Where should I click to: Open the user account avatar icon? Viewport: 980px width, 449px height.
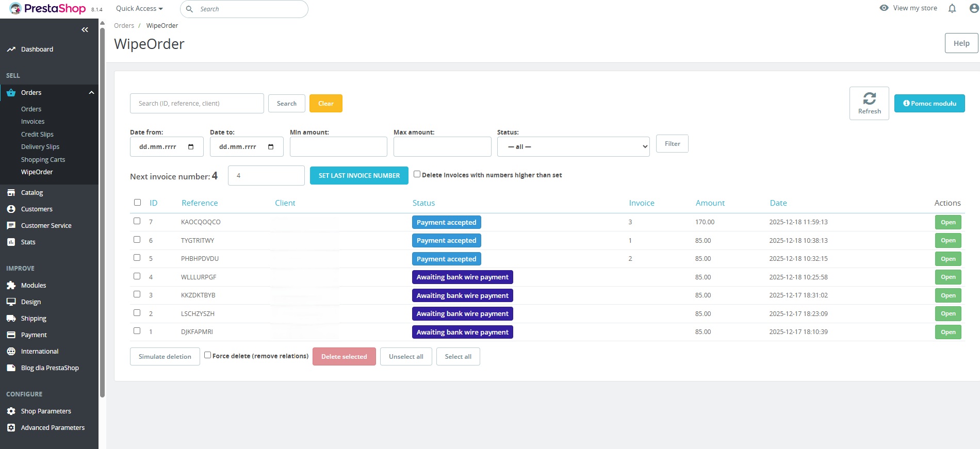tap(974, 8)
